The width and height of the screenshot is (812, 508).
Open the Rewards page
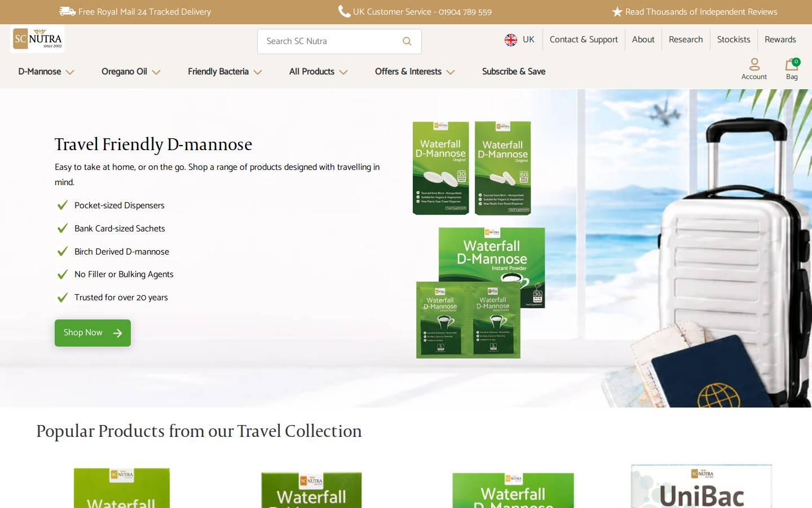(780, 40)
